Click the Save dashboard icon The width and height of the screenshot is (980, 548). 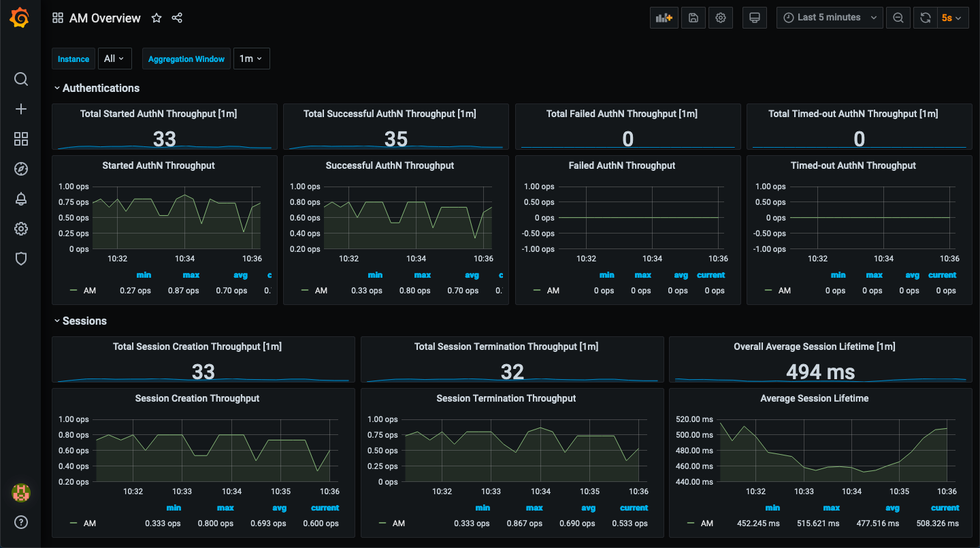tap(693, 17)
